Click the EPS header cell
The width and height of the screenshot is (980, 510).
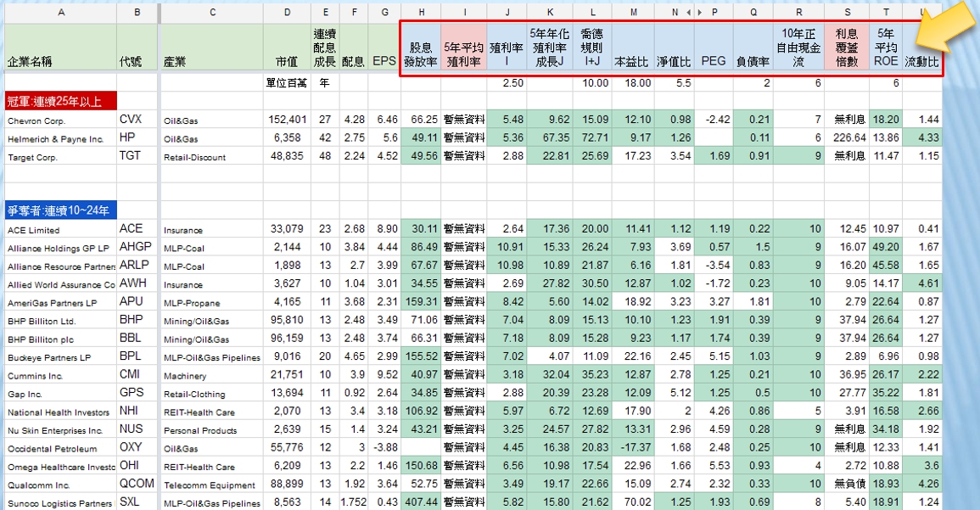(384, 48)
